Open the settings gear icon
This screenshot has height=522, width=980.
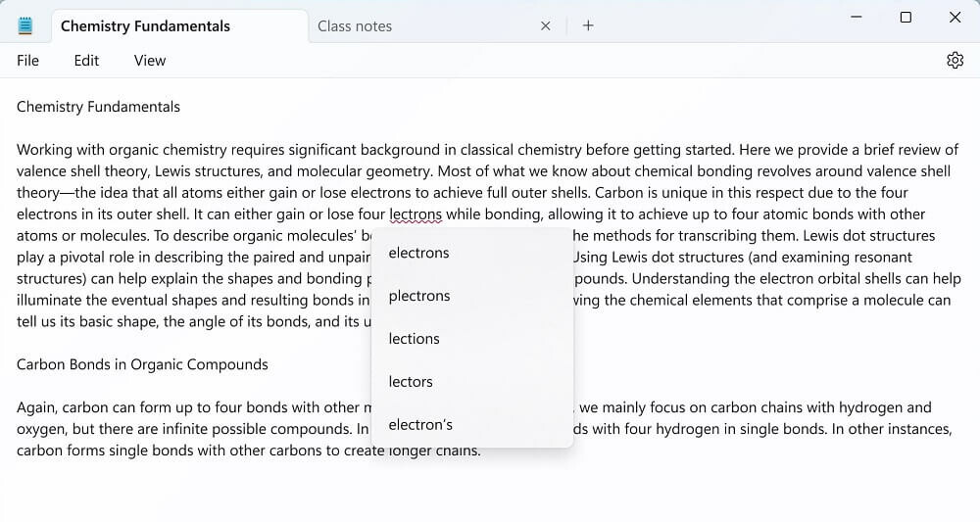(x=955, y=61)
